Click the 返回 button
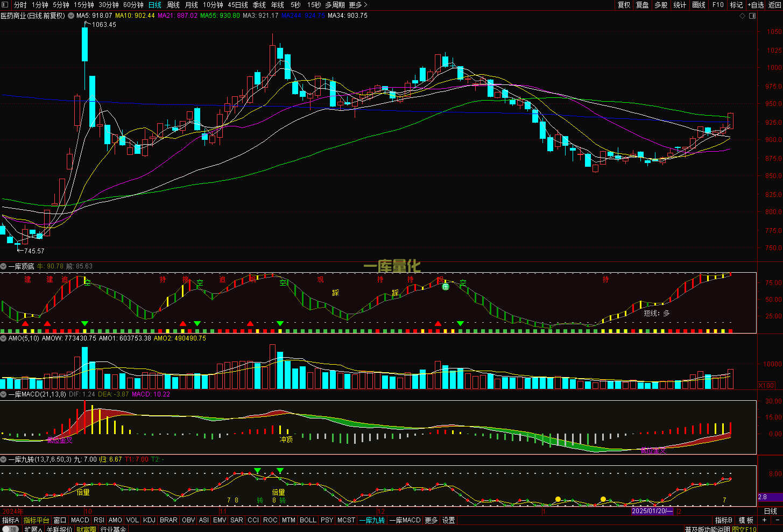Image resolution: width=783 pixels, height=532 pixels. coord(774,5)
